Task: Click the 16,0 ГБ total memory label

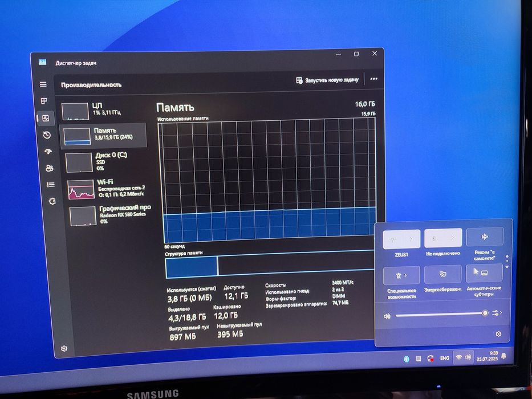Action: [365, 104]
